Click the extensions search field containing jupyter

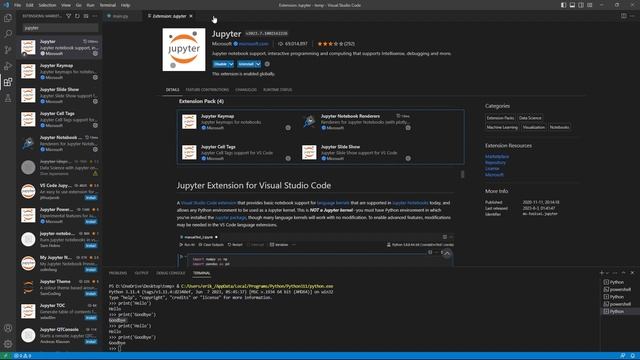click(x=60, y=28)
